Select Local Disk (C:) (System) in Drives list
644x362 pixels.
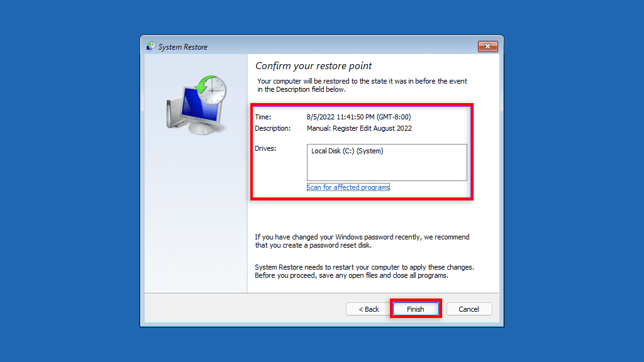(347, 151)
